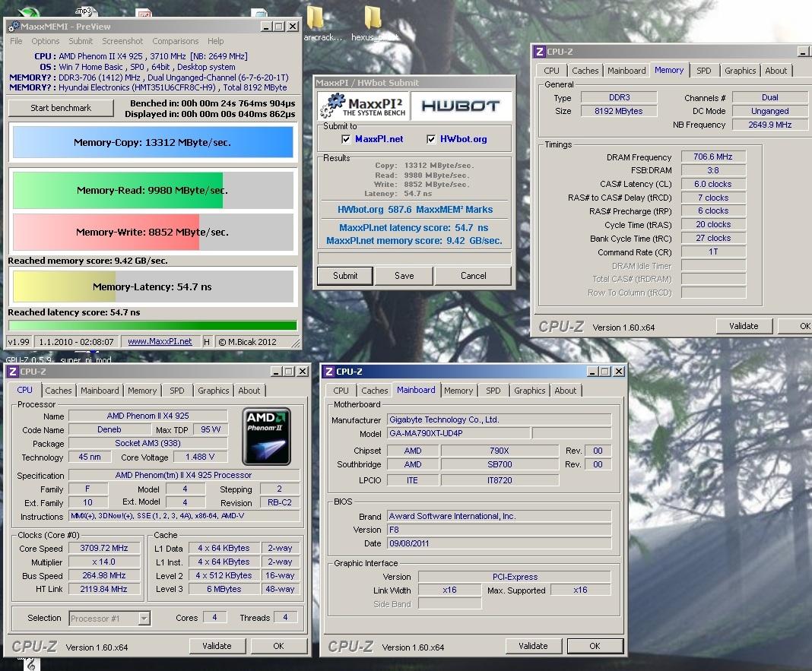Click the Memory-Read result bar
The width and height of the screenshot is (812, 671).
tap(153, 190)
